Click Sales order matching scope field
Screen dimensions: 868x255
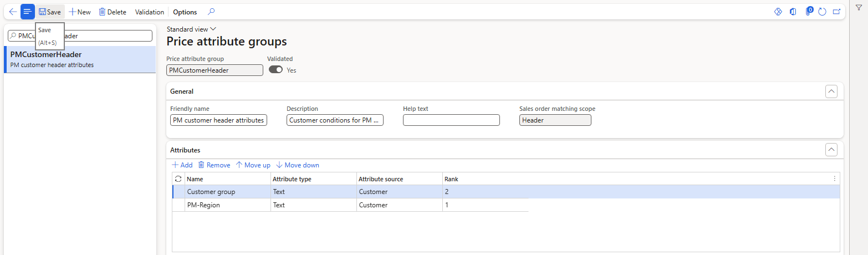click(x=555, y=120)
